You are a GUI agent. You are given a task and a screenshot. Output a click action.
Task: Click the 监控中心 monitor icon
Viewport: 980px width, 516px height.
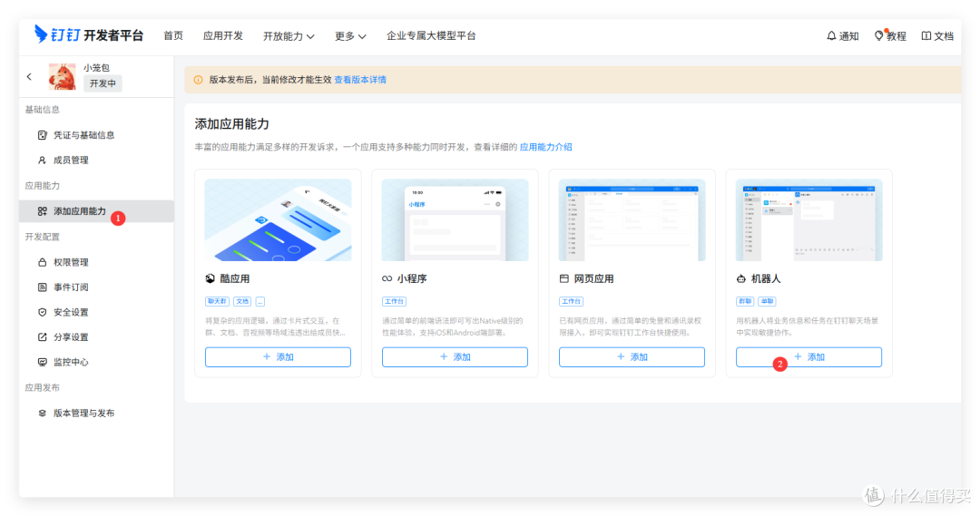coord(42,363)
